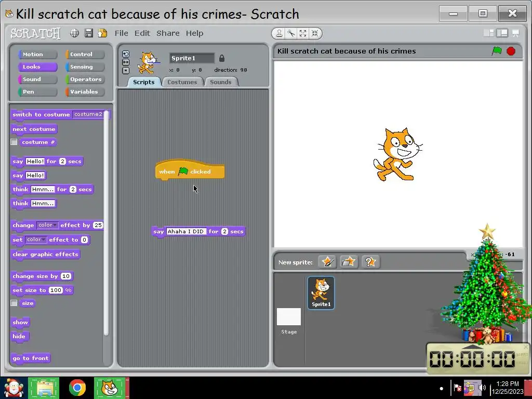The height and width of the screenshot is (399, 532).
Task: Set rotation style to don't rotate
Action: click(x=126, y=71)
